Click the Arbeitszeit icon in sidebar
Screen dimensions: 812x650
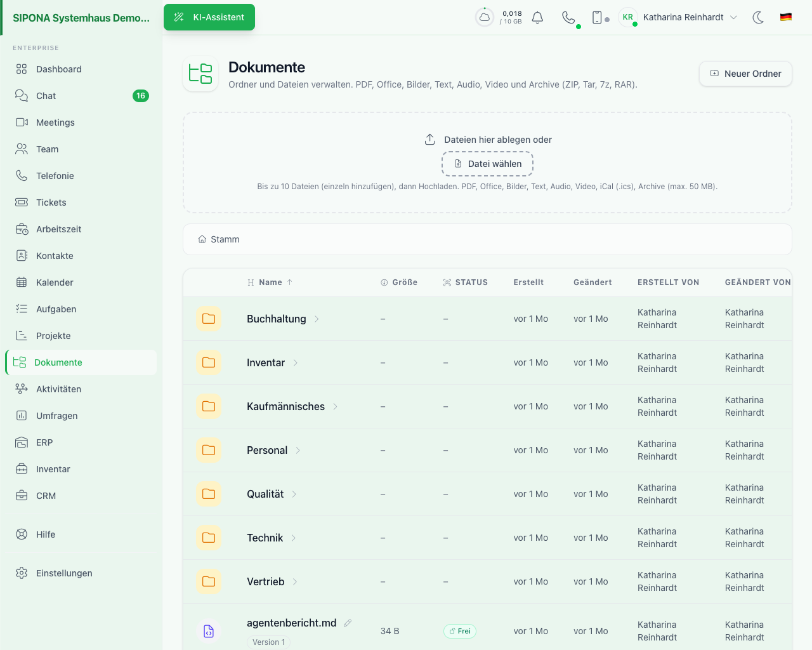[22, 229]
